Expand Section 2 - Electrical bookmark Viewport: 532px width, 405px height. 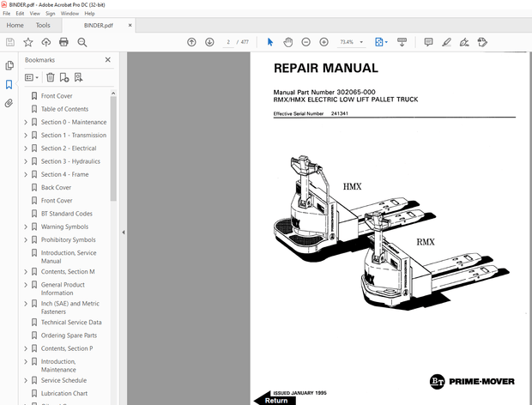26,148
